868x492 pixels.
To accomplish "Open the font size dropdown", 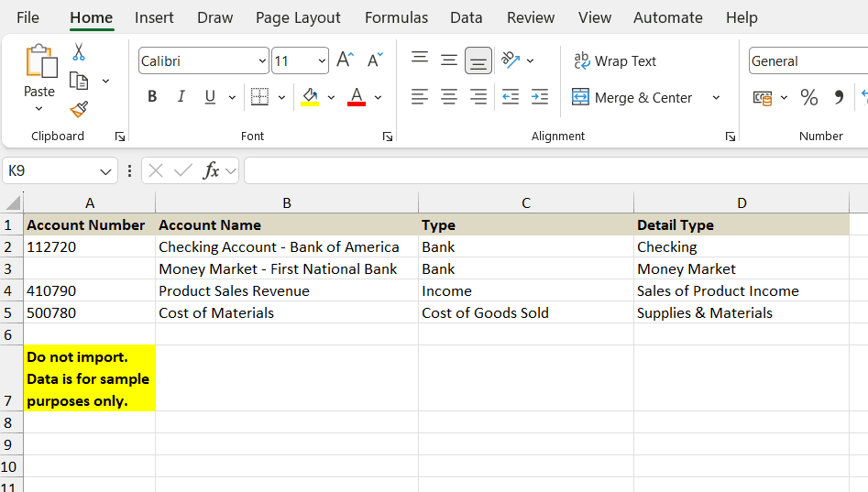I will [x=322, y=60].
